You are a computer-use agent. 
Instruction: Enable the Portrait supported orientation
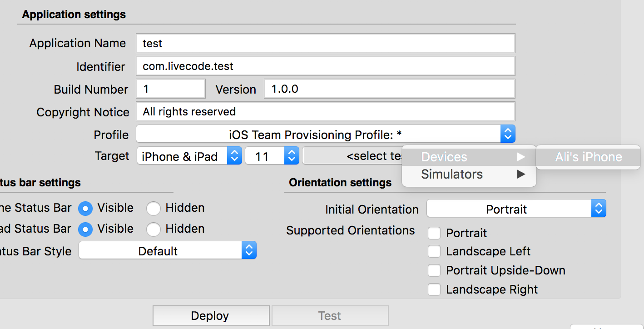(x=434, y=233)
